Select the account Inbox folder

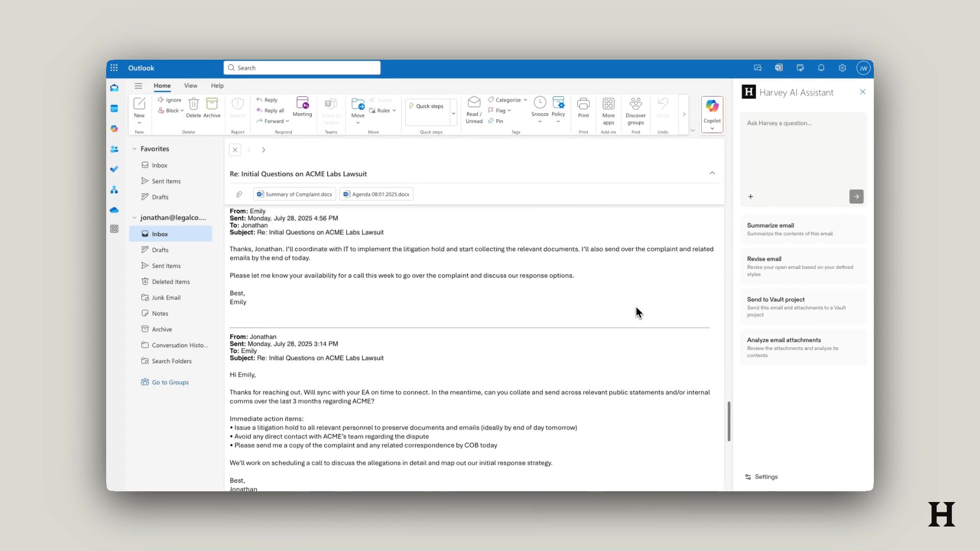[x=170, y=234]
